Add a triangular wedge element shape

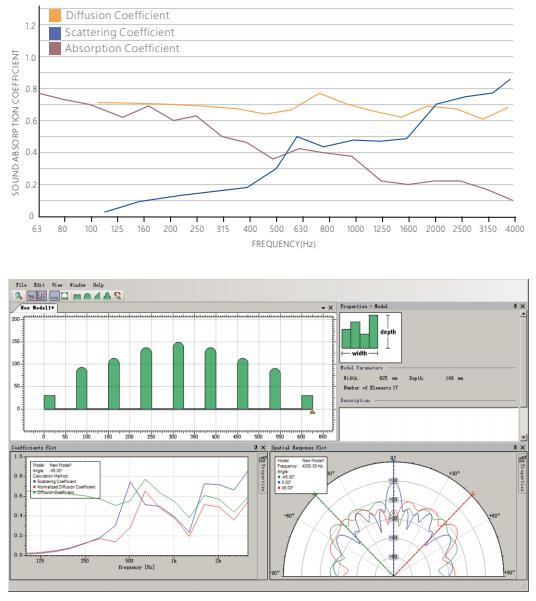click(x=97, y=296)
